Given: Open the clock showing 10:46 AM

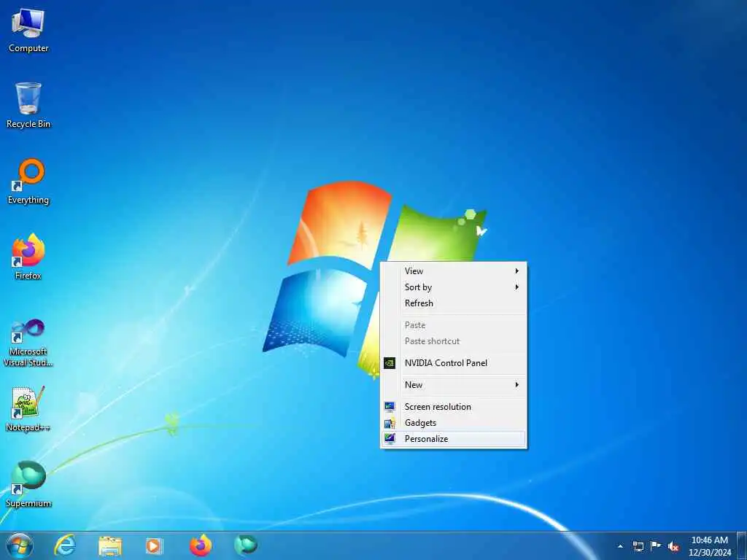Looking at the screenshot, I should 709,546.
